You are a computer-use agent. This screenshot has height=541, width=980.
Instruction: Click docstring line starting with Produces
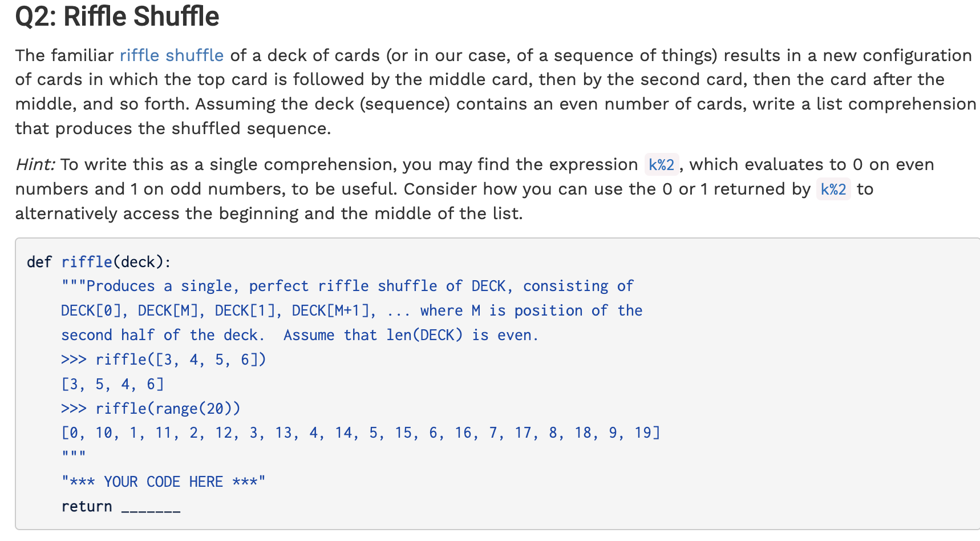(x=347, y=286)
